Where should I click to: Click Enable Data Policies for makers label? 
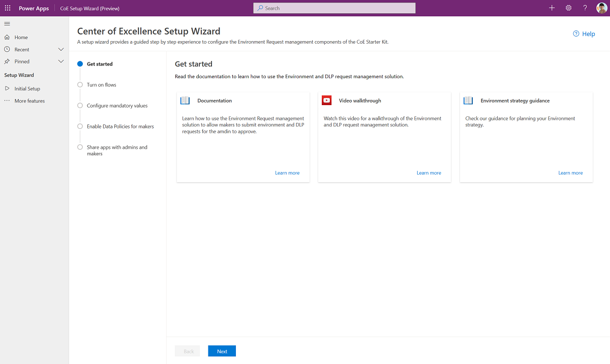[120, 126]
